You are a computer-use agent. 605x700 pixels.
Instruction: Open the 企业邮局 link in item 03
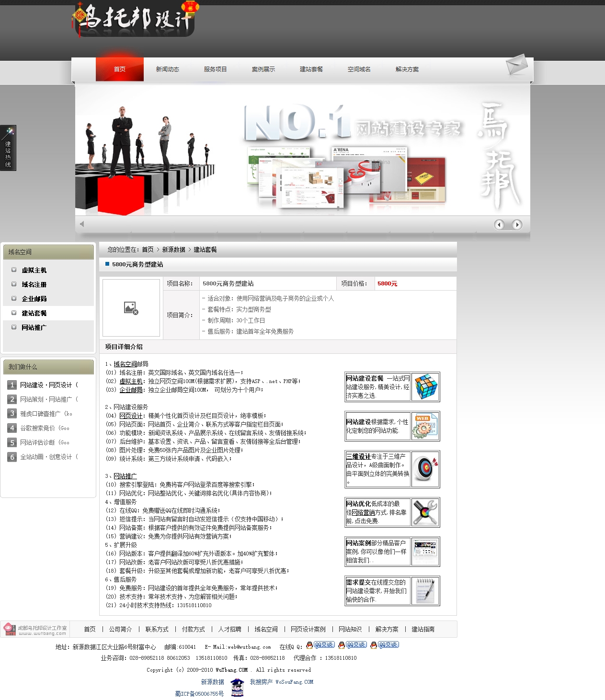(131, 390)
